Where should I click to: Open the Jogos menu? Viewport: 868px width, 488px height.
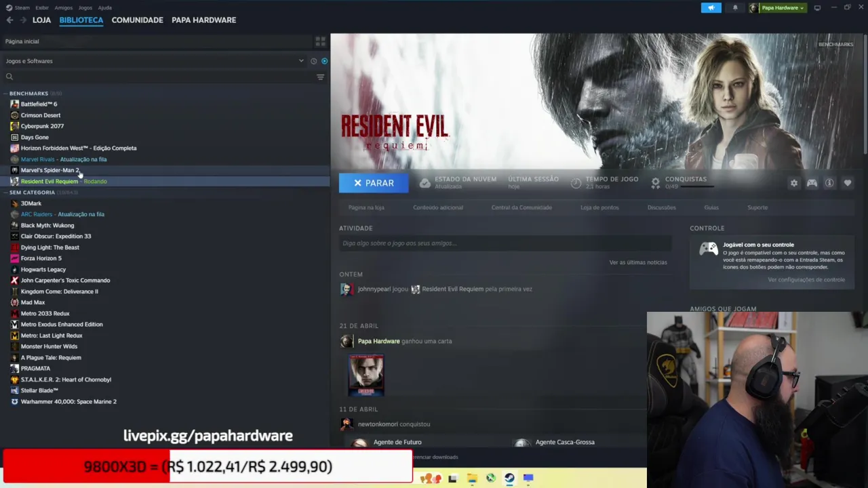click(x=85, y=7)
